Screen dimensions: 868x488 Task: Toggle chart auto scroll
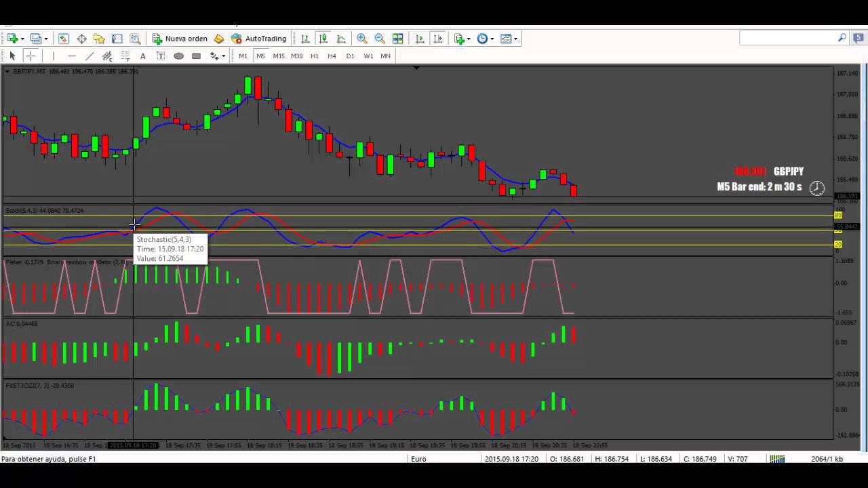[420, 39]
